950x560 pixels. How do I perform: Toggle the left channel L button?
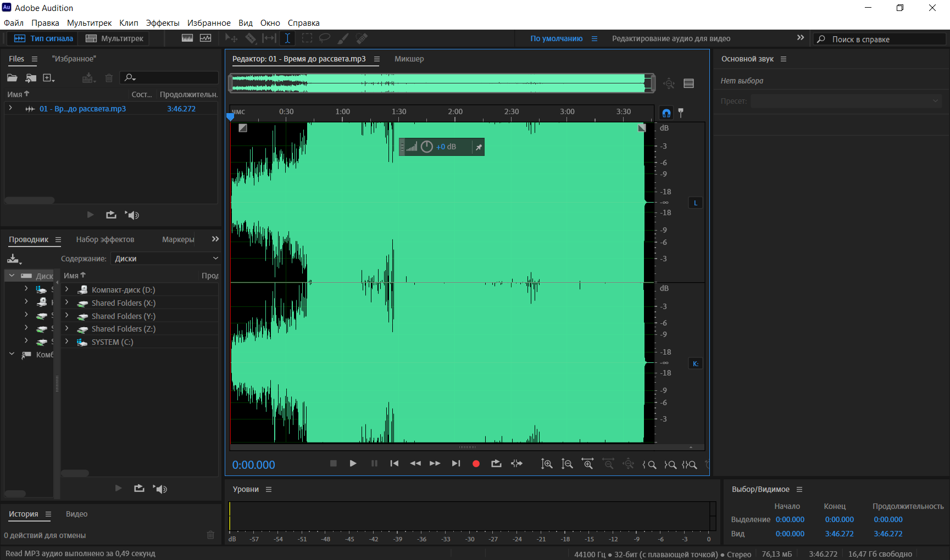(x=695, y=203)
